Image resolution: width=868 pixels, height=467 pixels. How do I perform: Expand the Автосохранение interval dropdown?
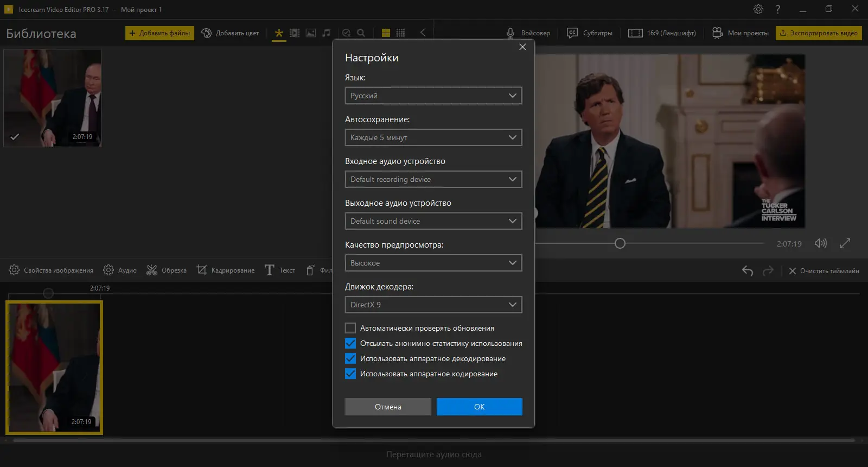433,137
